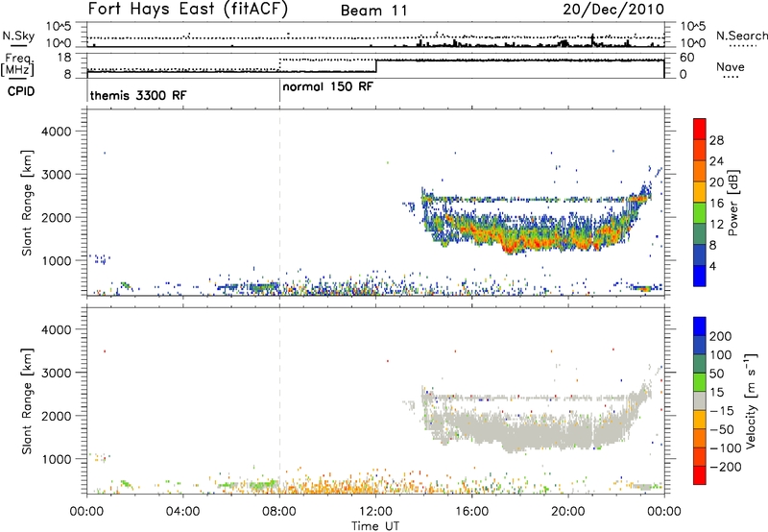Screen dimensions: 768x532
Task: Click the 04:00 time axis tick label
Action: [x=182, y=512]
